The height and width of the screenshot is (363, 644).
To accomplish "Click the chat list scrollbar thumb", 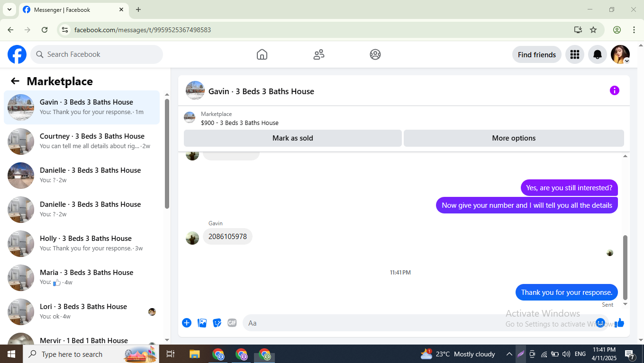I will coord(167,154).
